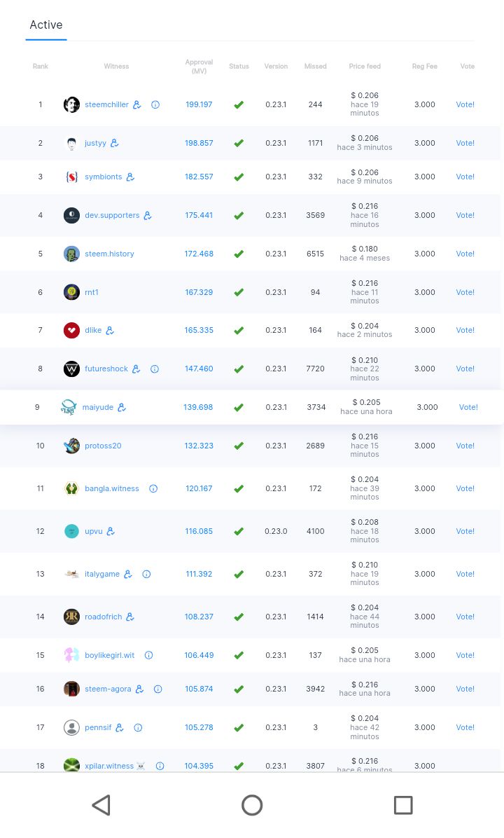Click the info icon next to futureshock
Viewport: 504px width, 838px height.
155,369
